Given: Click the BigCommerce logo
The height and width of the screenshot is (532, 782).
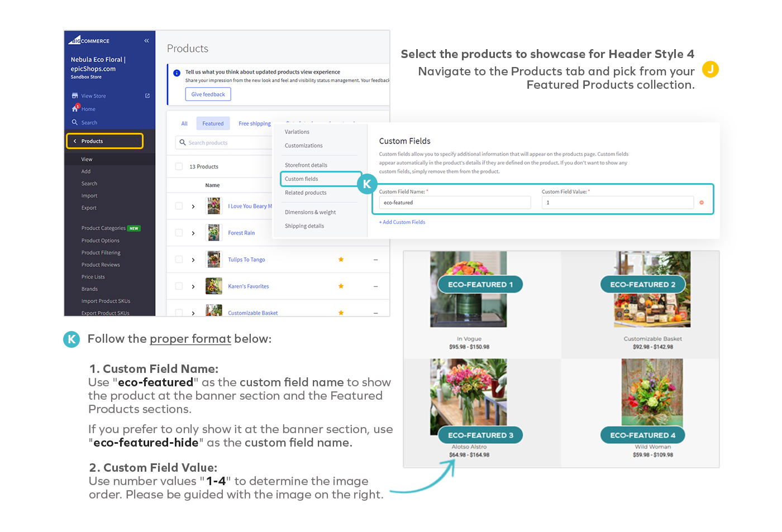Looking at the screenshot, I should (x=88, y=40).
